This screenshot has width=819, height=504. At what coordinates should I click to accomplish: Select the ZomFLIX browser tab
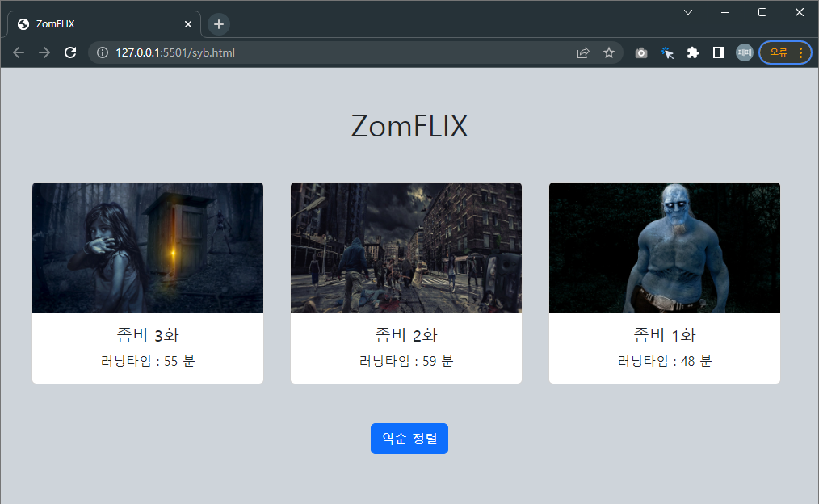click(x=97, y=23)
